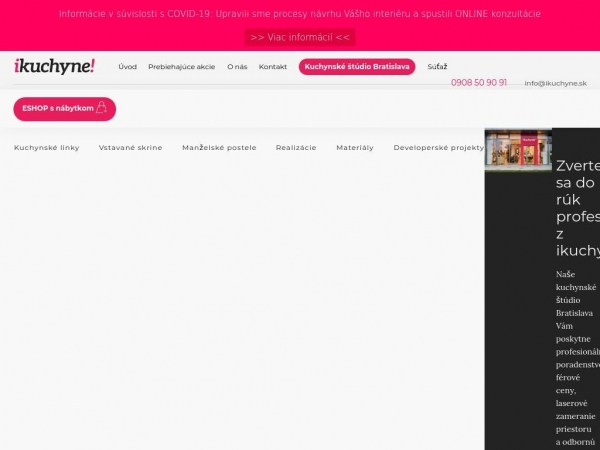The width and height of the screenshot is (600, 450).
Task: Open Manželské postele category
Action: [x=219, y=147]
